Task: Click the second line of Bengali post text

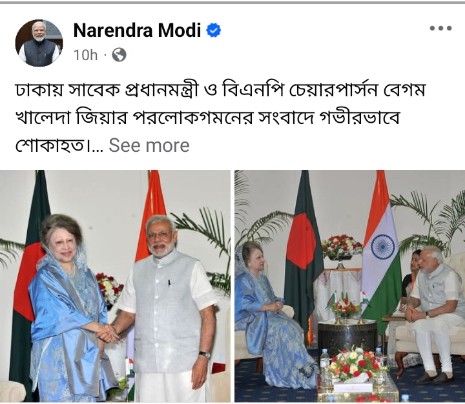Action: pos(207,117)
